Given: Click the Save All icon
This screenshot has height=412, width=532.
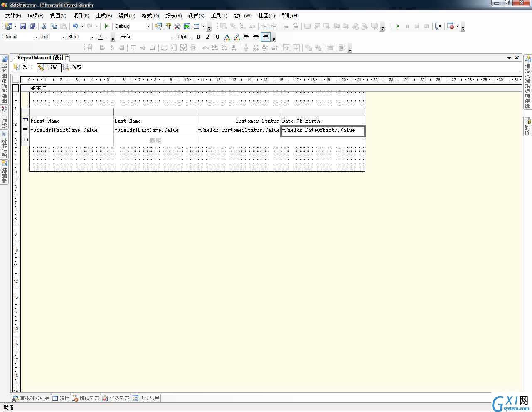Looking at the screenshot, I should 32,26.
